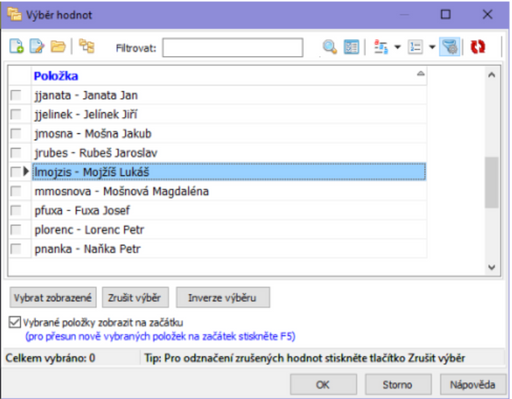Click the sort order icon

pos(381,47)
